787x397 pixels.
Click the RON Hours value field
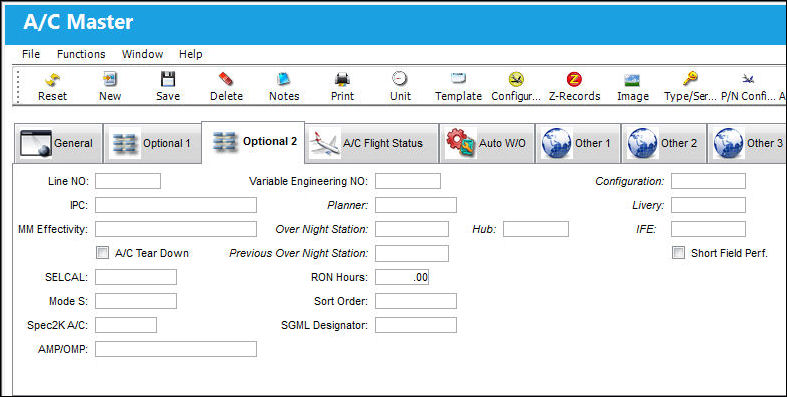point(402,277)
